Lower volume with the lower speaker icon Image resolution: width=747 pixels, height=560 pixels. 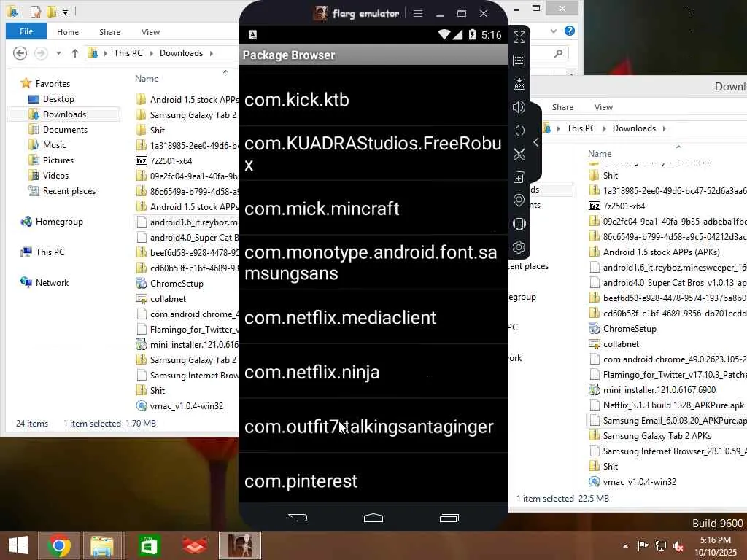click(519, 131)
